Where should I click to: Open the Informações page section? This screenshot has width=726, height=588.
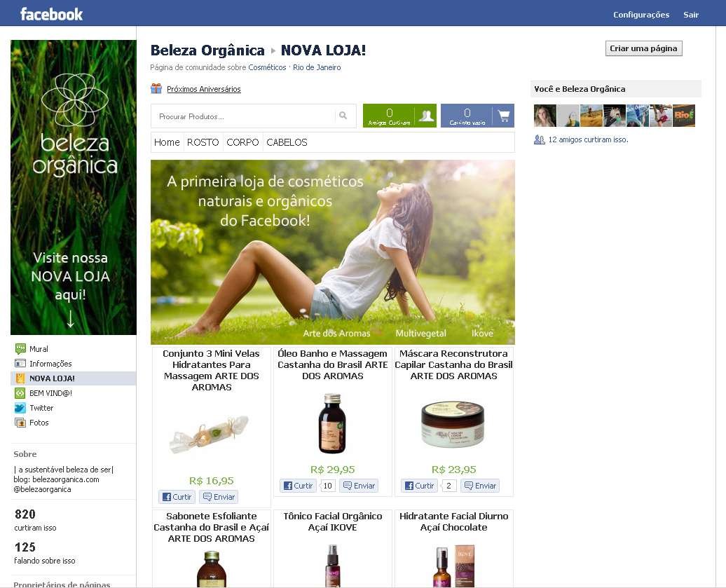click(50, 364)
